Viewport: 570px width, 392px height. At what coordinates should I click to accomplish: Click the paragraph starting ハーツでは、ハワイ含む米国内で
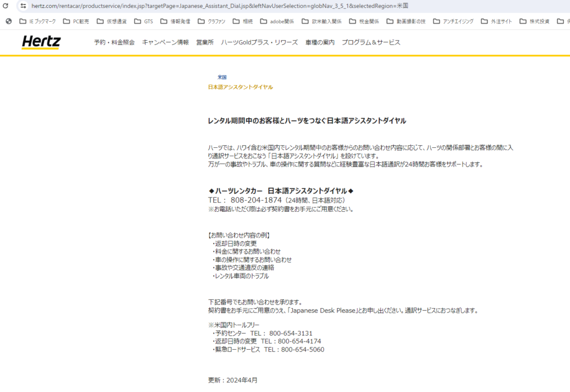[360, 152]
